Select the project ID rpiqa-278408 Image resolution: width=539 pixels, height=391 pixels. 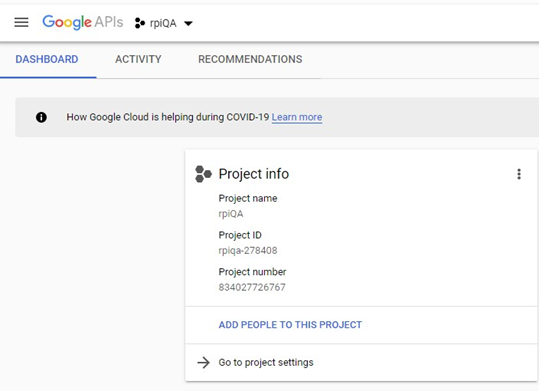tap(248, 250)
